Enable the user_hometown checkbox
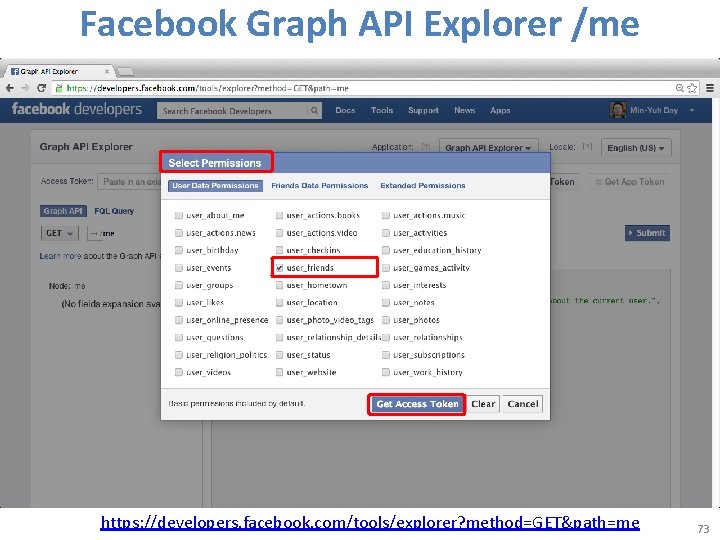This screenshot has width=720, height=540. [279, 285]
